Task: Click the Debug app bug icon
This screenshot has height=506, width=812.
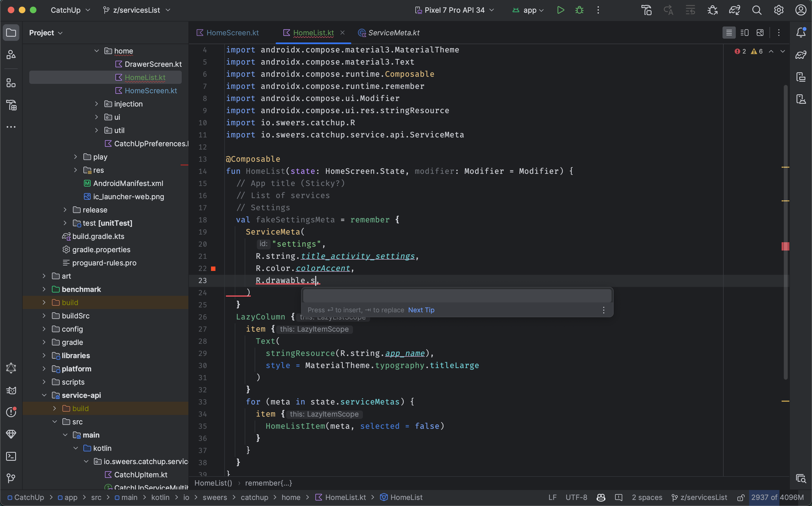Action: pos(579,10)
